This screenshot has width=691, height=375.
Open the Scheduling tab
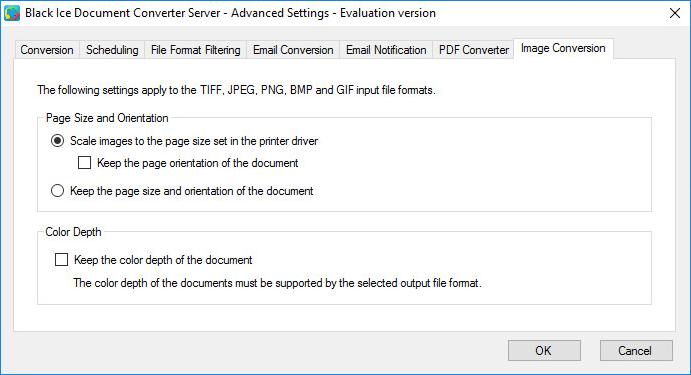pos(112,50)
